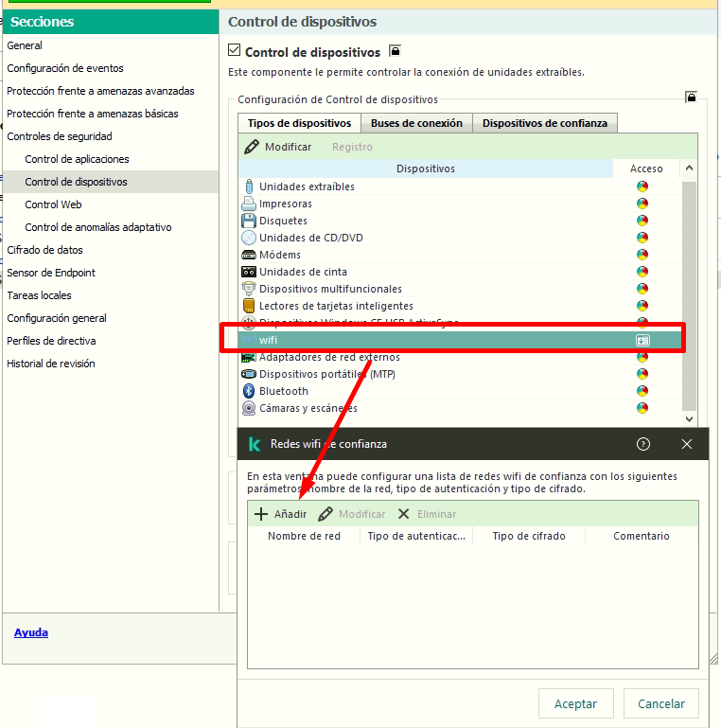Image resolution: width=721 pixels, height=728 pixels.
Task: Open Control de aplicaciones subsection
Action: [77, 159]
